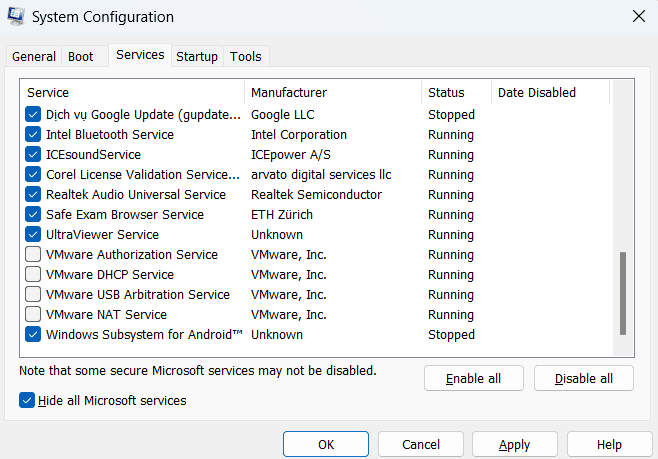Check the VMware NAT Service checkbox
This screenshot has height=459, width=658.
[33, 315]
